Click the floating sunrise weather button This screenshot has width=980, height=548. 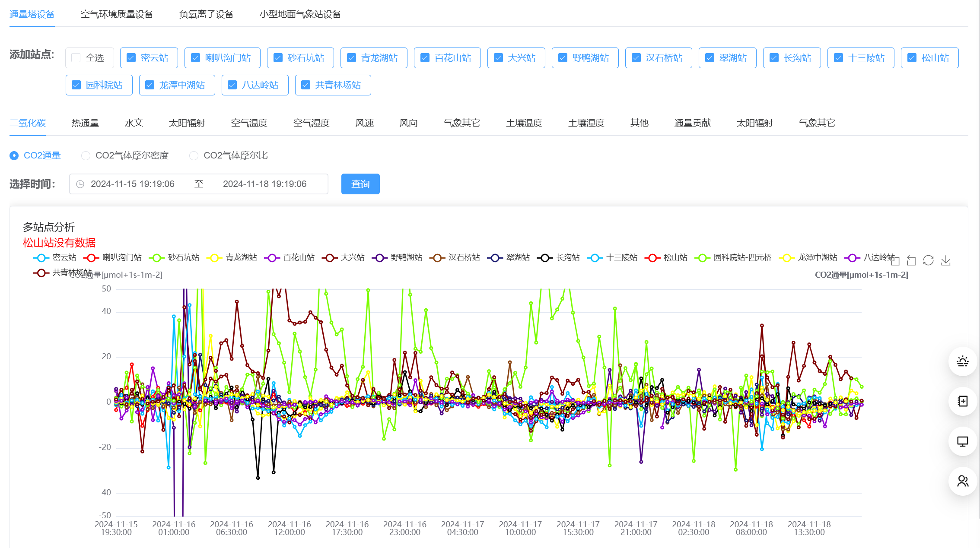coord(962,361)
